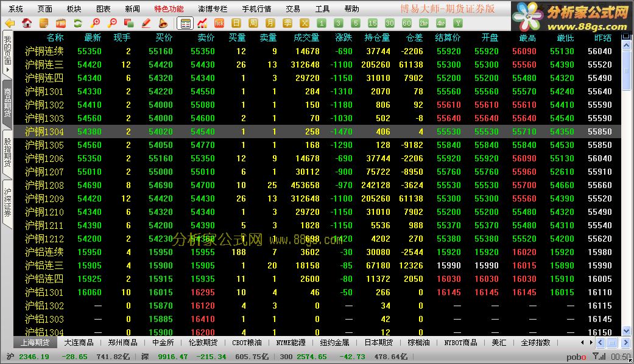Switch to the 郑州商品 bottom tab
The image size is (634, 364).
coord(122,343)
